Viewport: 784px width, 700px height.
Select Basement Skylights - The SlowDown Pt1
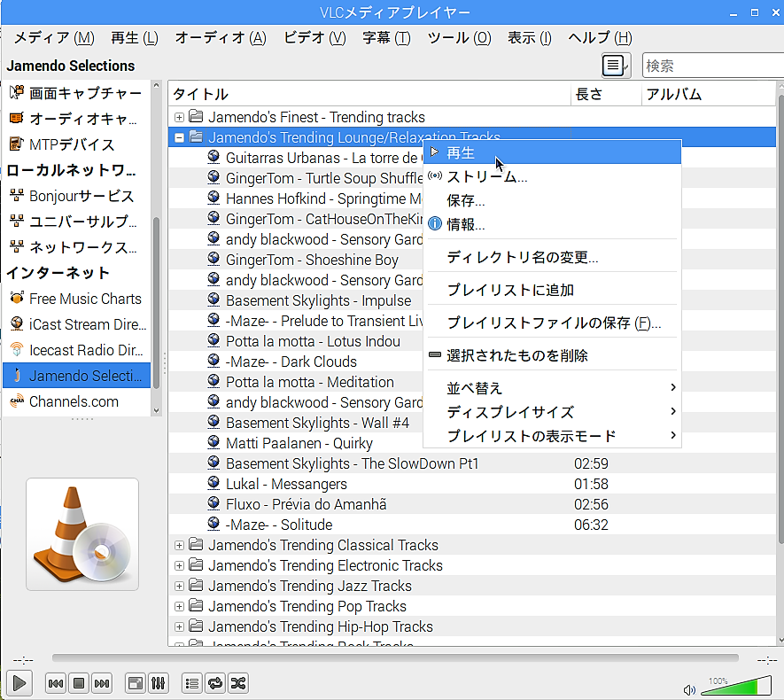coord(472,463)
